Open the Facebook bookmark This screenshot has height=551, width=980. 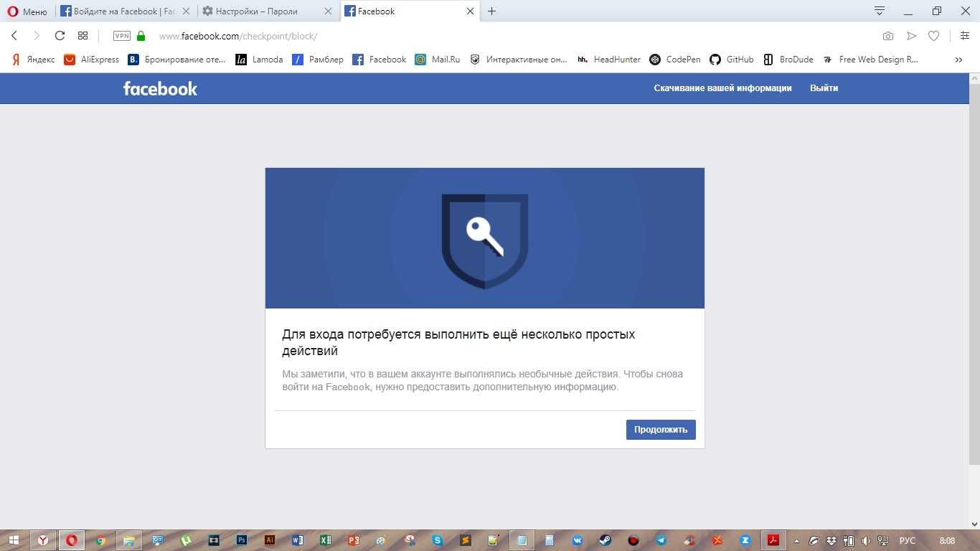(x=380, y=60)
